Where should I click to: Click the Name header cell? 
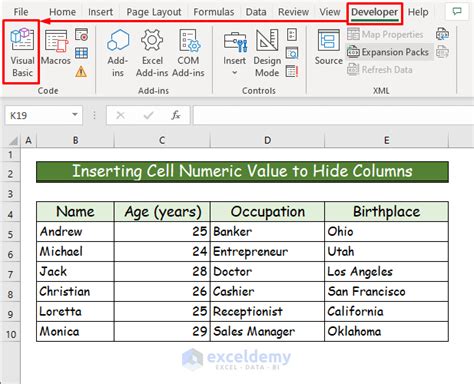tap(75, 212)
